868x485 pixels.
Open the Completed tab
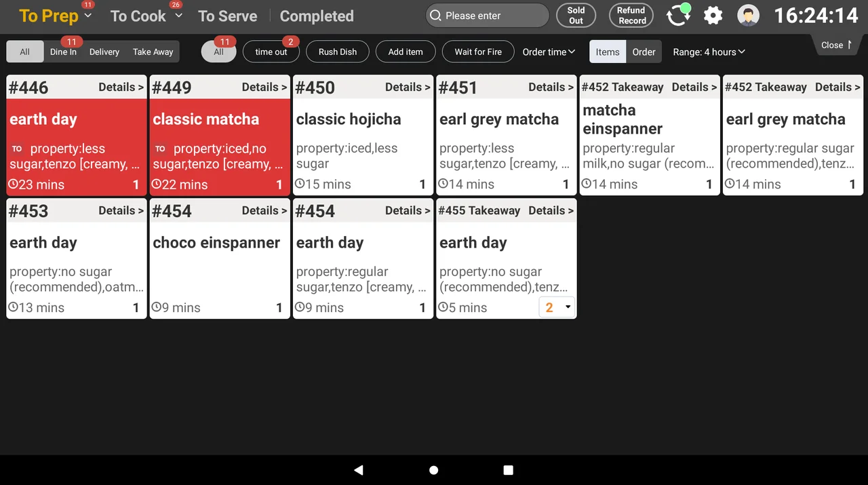(317, 16)
